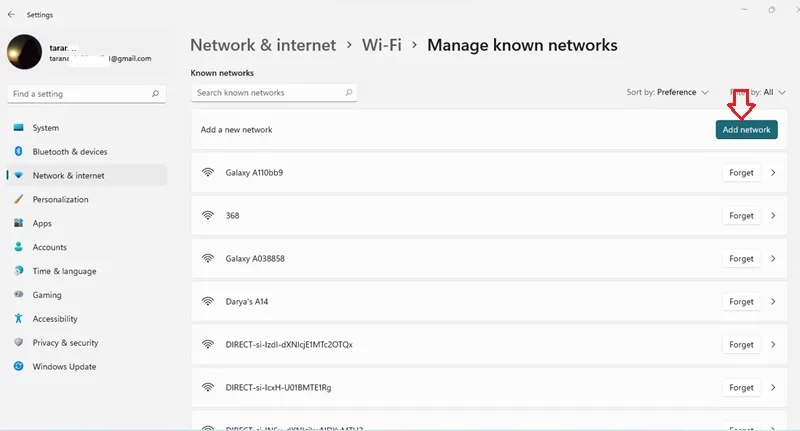Click the Add network button
The width and height of the screenshot is (800, 431).
point(746,130)
